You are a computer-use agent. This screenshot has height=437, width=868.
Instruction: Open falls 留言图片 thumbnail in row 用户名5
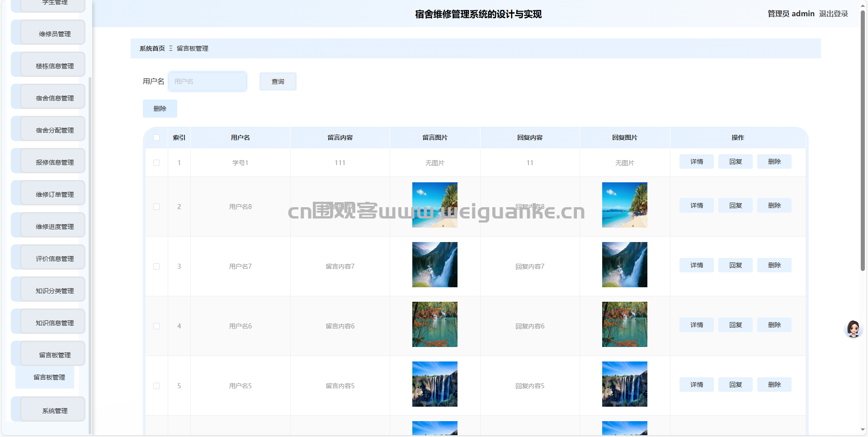(435, 384)
